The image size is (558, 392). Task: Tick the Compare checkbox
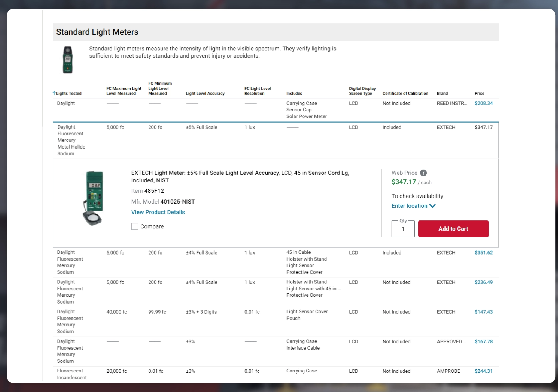point(135,226)
